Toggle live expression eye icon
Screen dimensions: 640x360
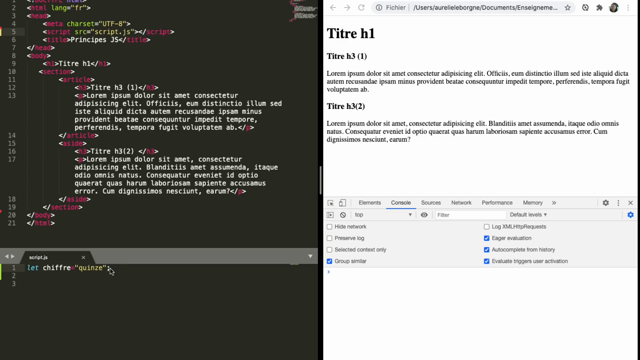424,215
